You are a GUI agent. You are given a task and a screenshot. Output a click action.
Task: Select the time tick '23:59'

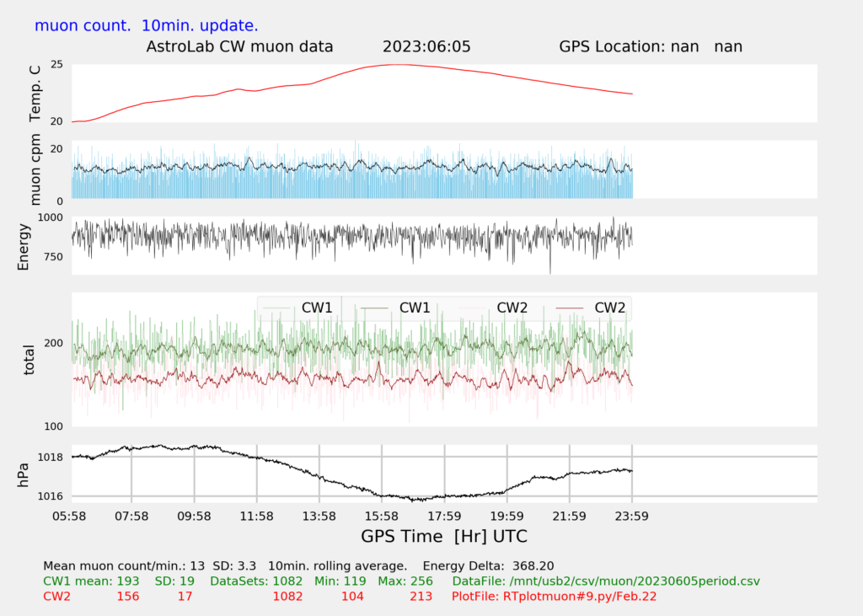coord(632,517)
